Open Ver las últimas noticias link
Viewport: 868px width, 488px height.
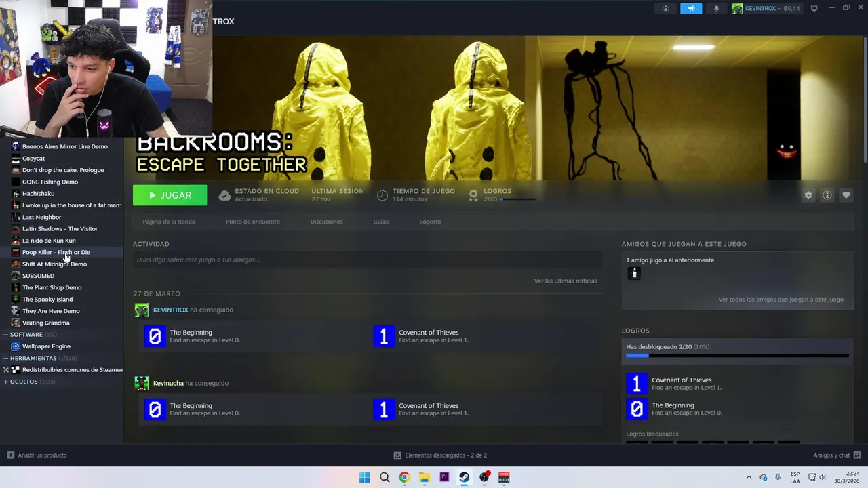tap(566, 281)
